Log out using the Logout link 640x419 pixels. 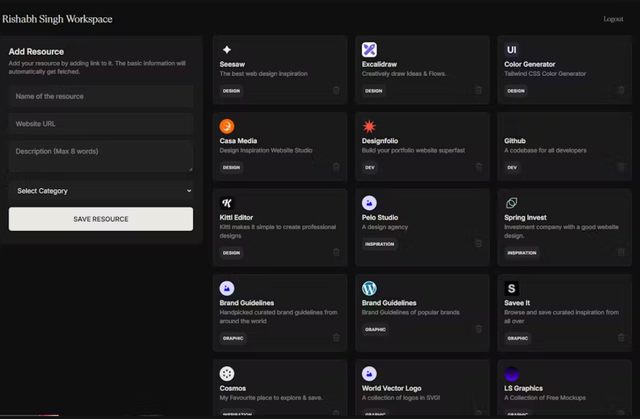click(x=613, y=19)
